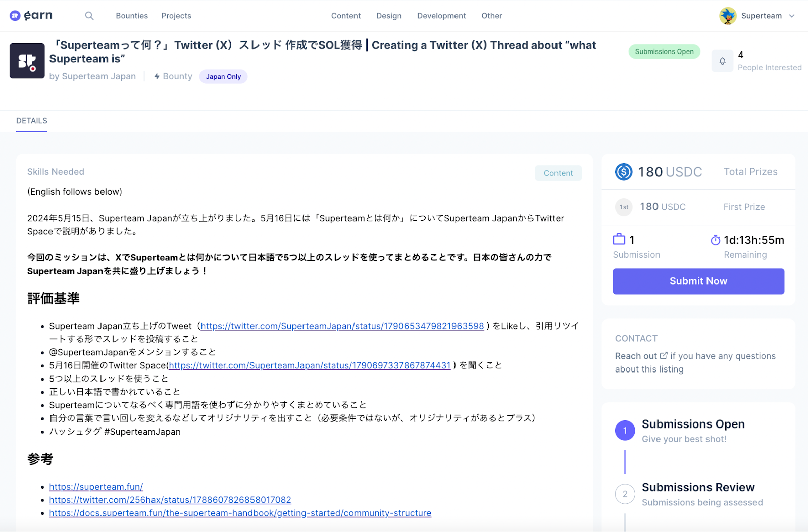Click the step 1 circle marker

[625, 431]
